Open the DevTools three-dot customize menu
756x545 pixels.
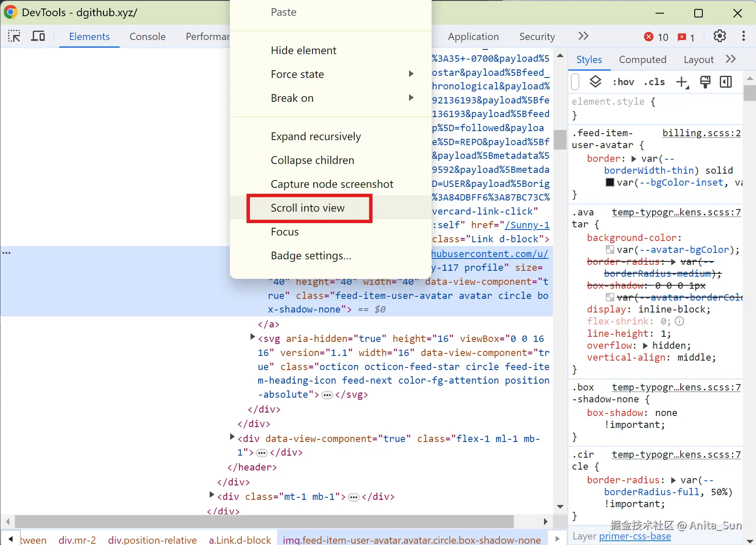click(x=744, y=36)
